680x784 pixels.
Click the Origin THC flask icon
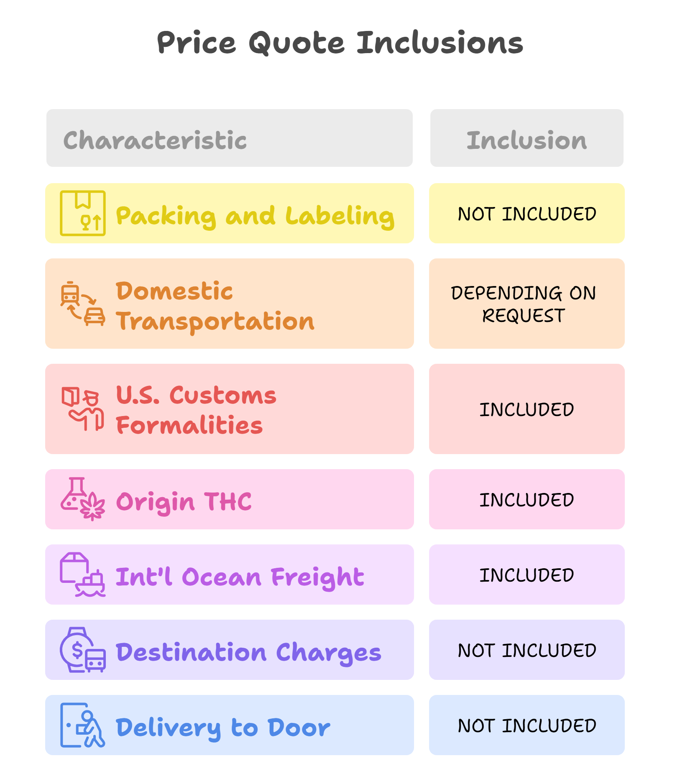click(x=82, y=499)
